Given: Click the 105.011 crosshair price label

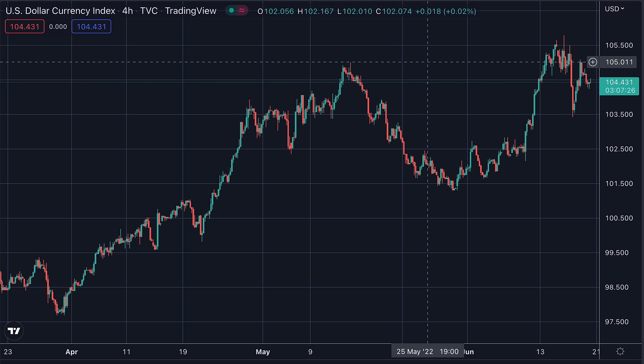Looking at the screenshot, I should coord(619,62).
